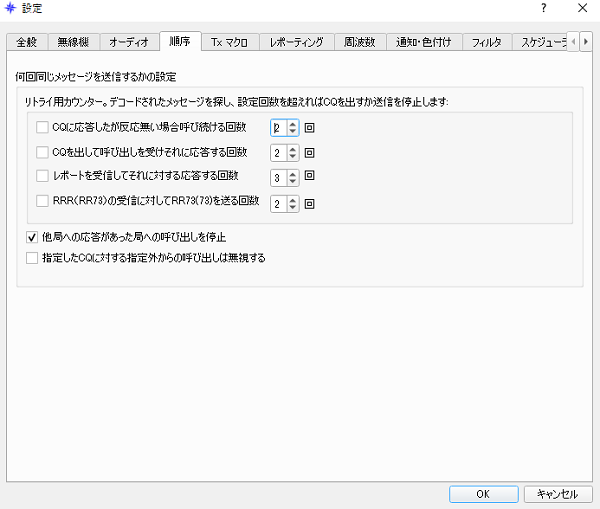Image resolution: width=600 pixels, height=509 pixels.
Task: Enable 'CQに応答したが反応無い場合呼び続ける回数' checkbox
Action: pos(42,128)
